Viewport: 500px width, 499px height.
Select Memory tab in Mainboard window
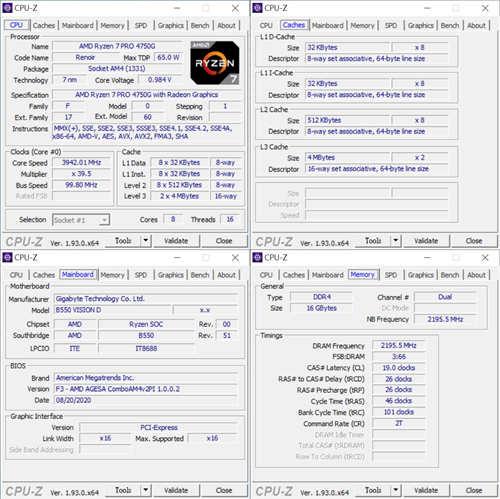coord(112,275)
